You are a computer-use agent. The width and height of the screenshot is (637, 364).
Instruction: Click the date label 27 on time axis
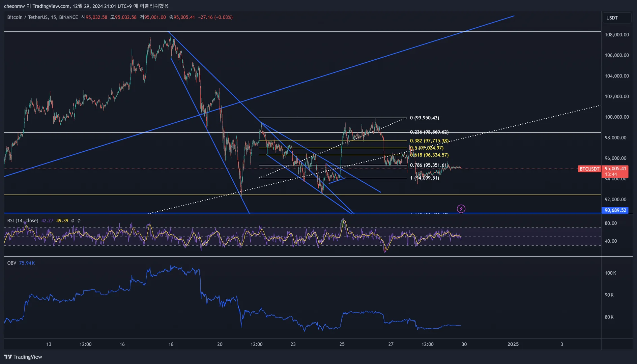[x=391, y=344]
